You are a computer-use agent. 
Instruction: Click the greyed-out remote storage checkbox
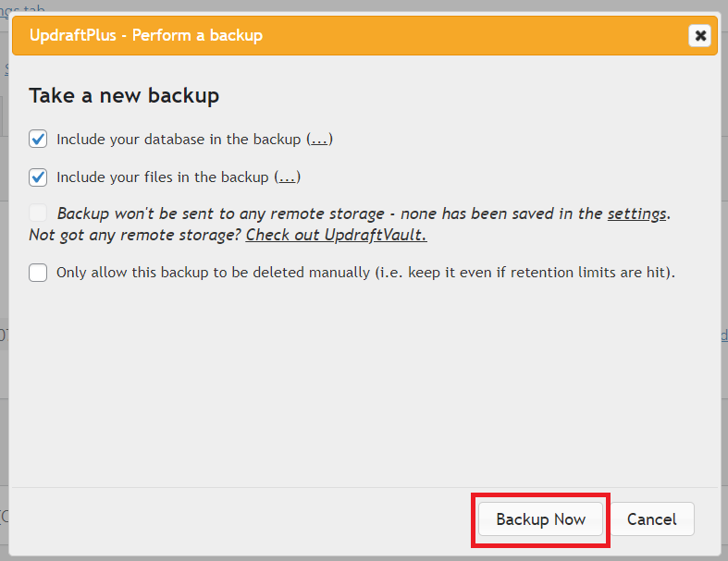[38, 213]
